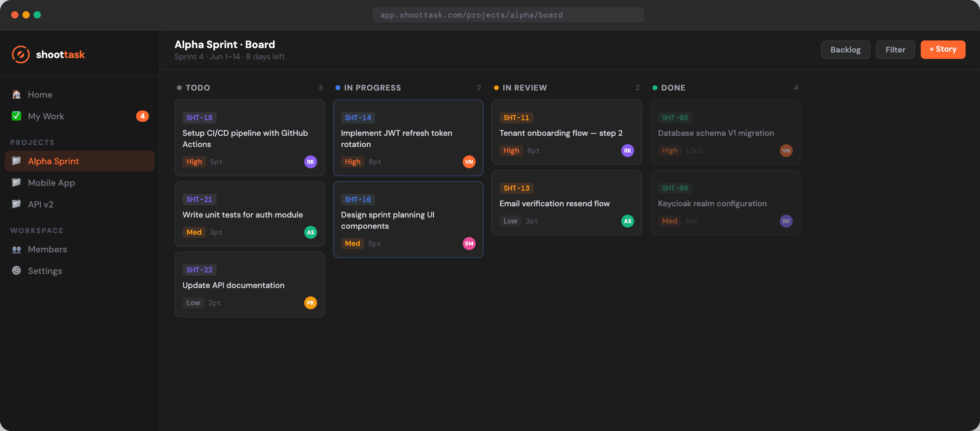Add a new story with + Story
The width and height of the screenshot is (980, 431).
tap(943, 50)
